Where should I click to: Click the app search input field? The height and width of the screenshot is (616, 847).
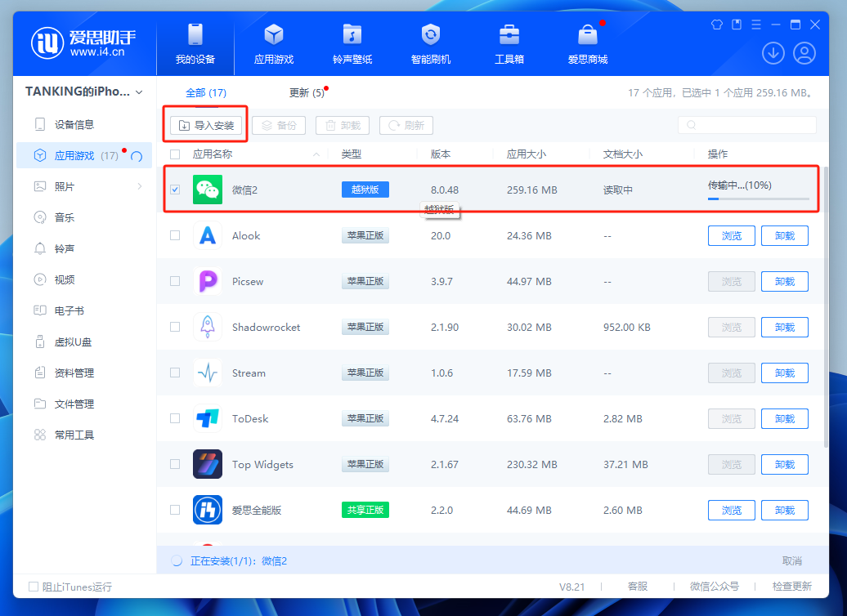pos(747,125)
